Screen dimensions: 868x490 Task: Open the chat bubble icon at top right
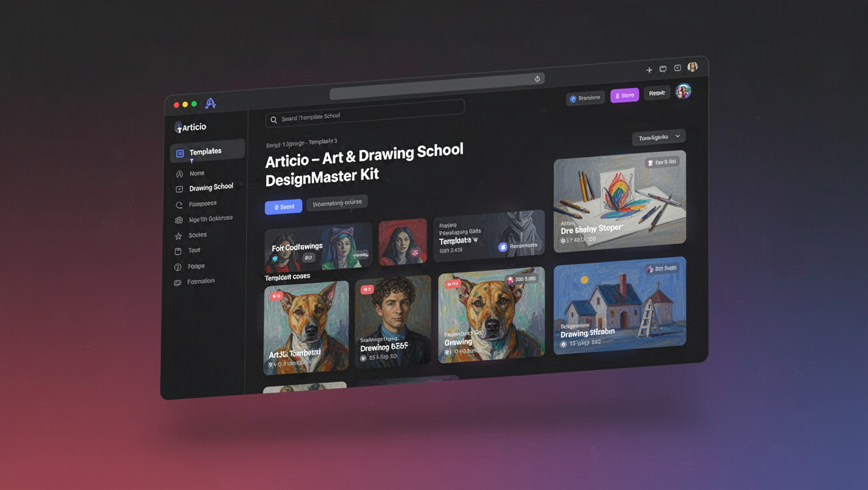[663, 69]
